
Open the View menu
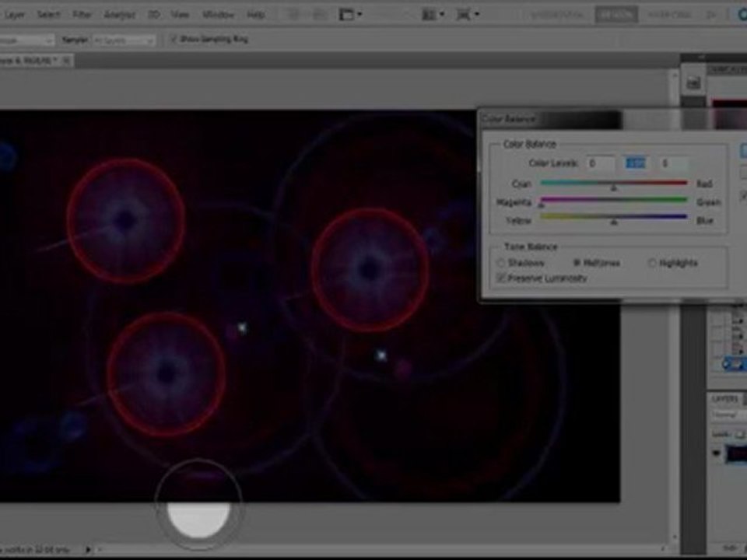pyautogui.click(x=180, y=15)
